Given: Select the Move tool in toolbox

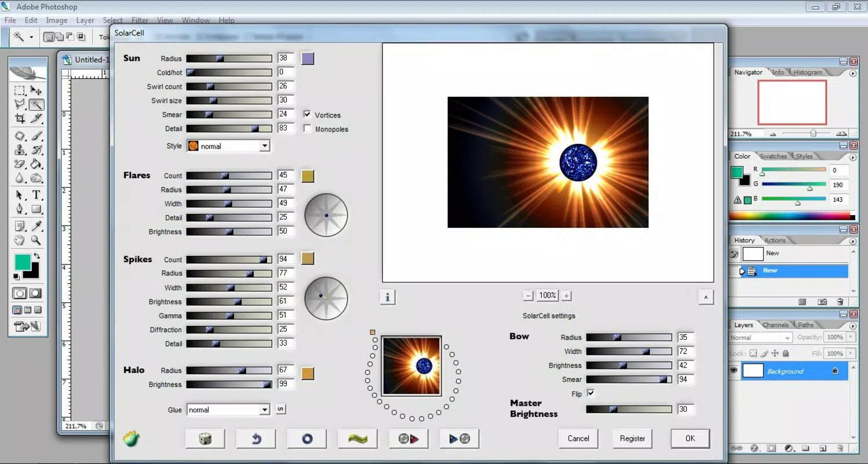Looking at the screenshot, I should click(x=37, y=90).
